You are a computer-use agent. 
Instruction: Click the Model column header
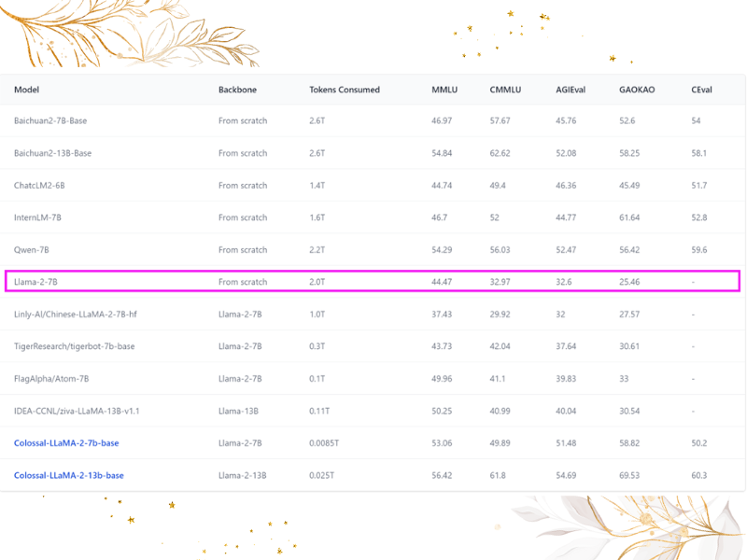(x=27, y=90)
